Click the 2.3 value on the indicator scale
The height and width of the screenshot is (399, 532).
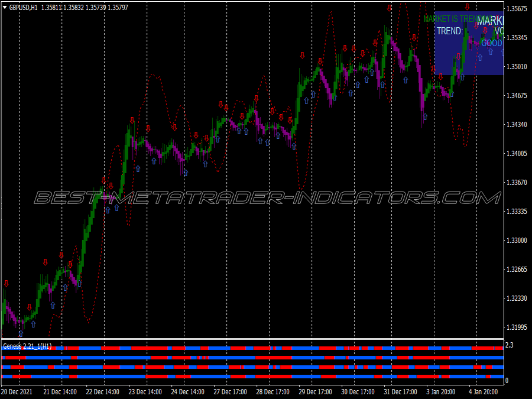(510, 345)
